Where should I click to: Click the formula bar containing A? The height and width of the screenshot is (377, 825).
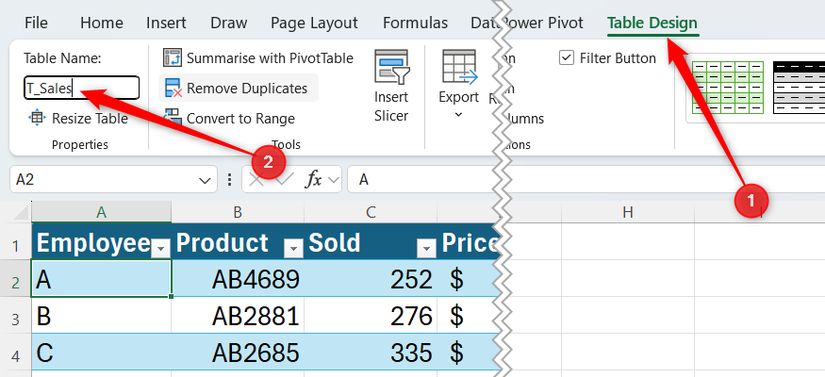click(x=585, y=180)
